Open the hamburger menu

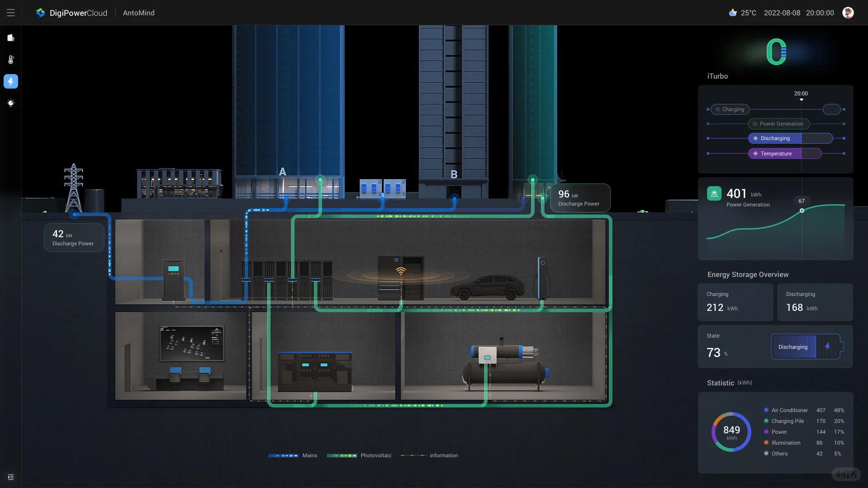pos(11,13)
